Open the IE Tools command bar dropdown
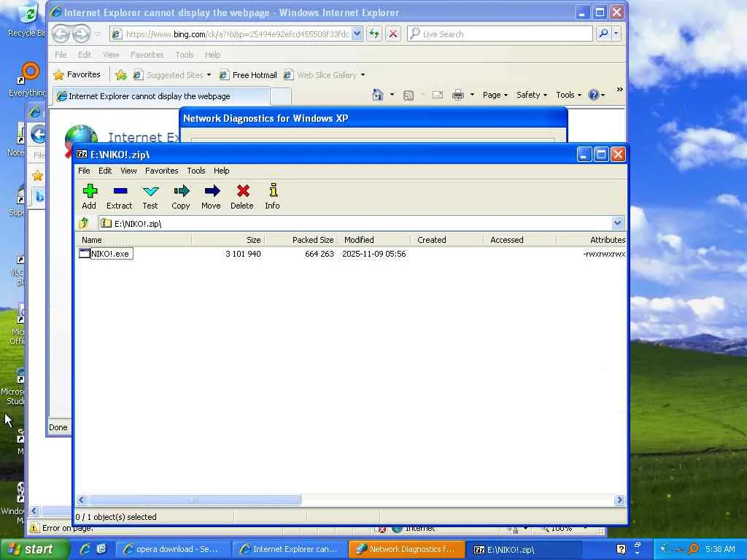 (568, 95)
